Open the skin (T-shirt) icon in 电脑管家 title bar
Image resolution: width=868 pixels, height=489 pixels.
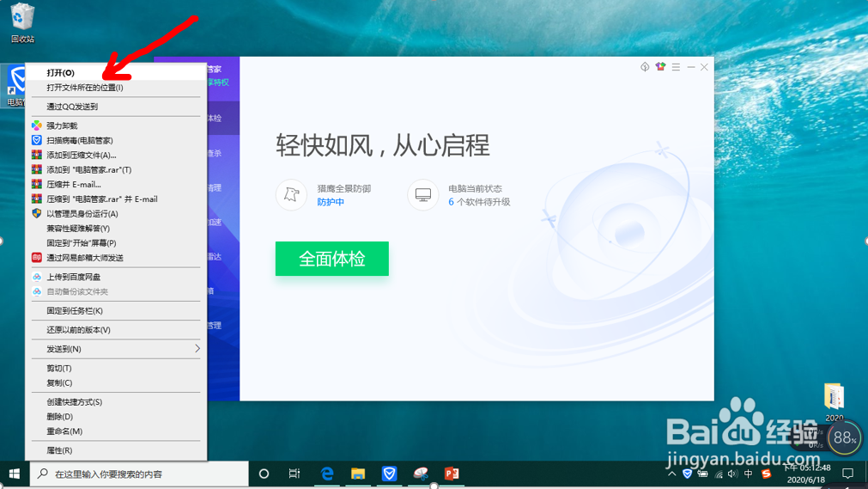pyautogui.click(x=660, y=66)
